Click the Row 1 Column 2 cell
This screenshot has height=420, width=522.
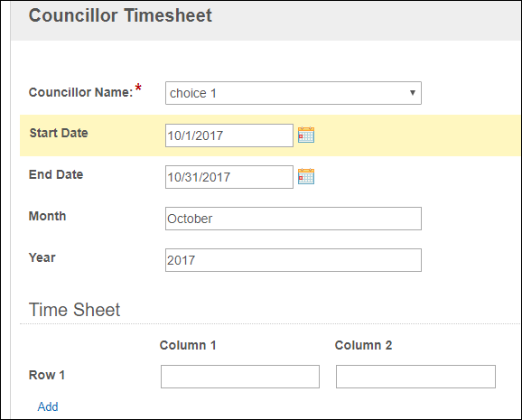point(415,377)
